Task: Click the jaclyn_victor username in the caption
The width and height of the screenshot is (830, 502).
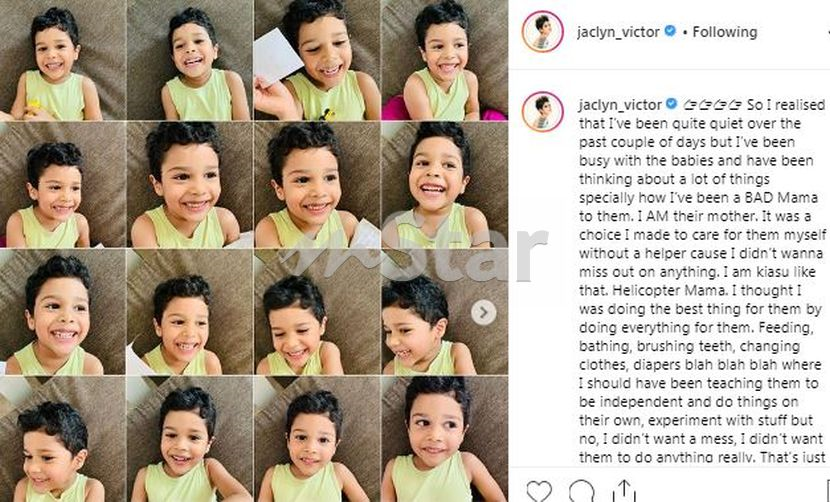Action: pyautogui.click(x=620, y=105)
